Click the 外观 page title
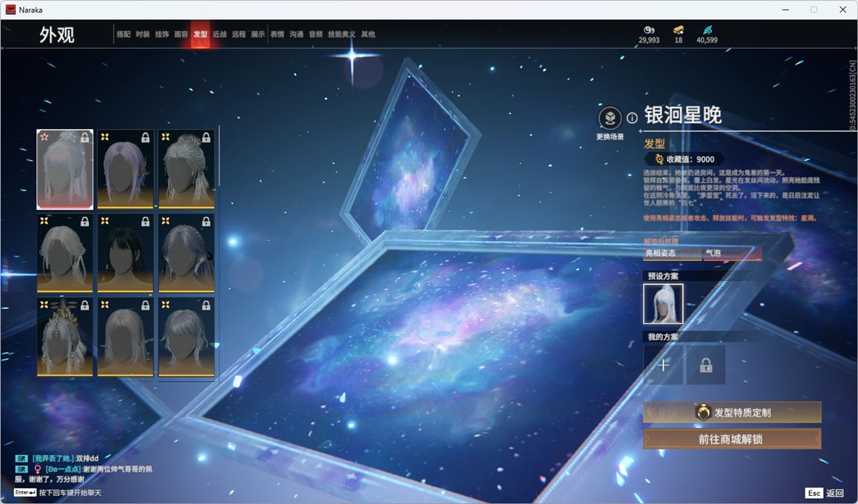Viewport: 858px width, 504px height. [56, 35]
